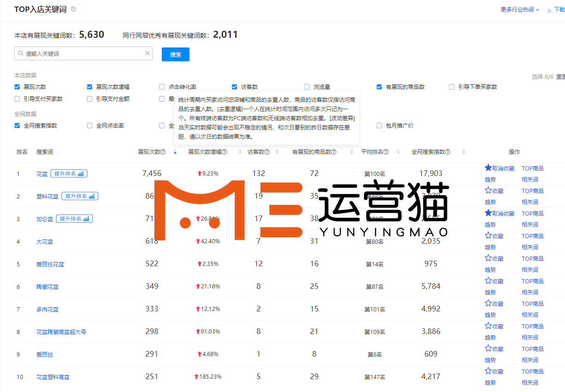Open help icon beside TOP入店关键词 title
Viewport: 565px width, 392px height.
pyautogui.click(x=73, y=9)
